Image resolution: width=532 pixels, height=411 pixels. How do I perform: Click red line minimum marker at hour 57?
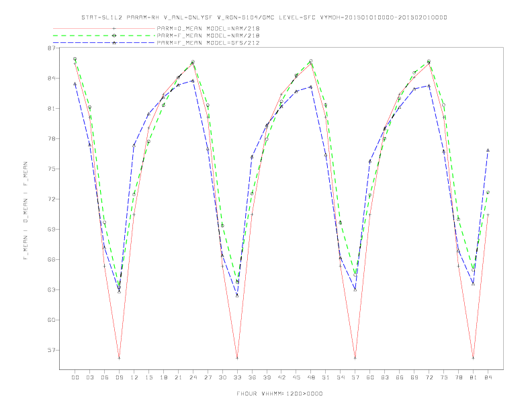coord(355,358)
